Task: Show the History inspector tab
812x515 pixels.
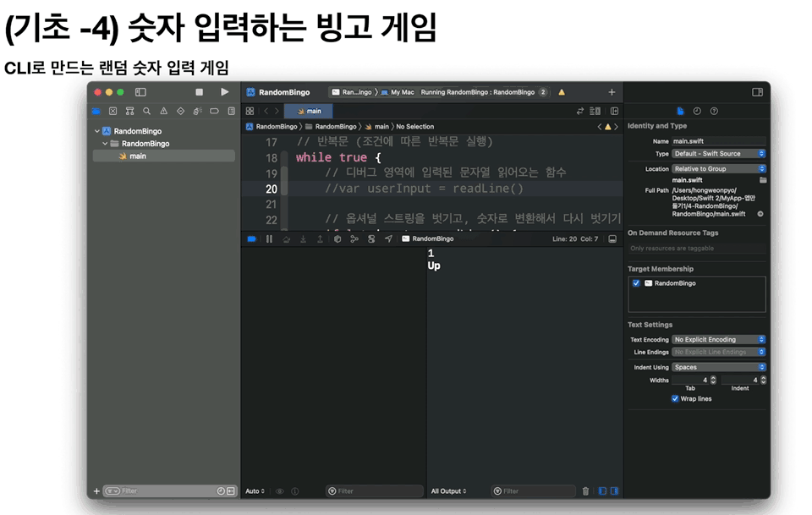Action: [x=697, y=111]
